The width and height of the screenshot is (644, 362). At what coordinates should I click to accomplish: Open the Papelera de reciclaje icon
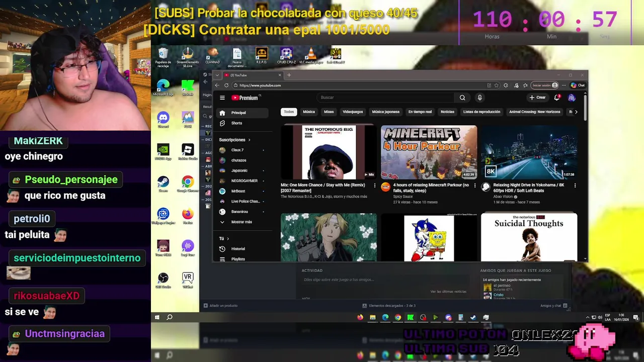(x=163, y=57)
